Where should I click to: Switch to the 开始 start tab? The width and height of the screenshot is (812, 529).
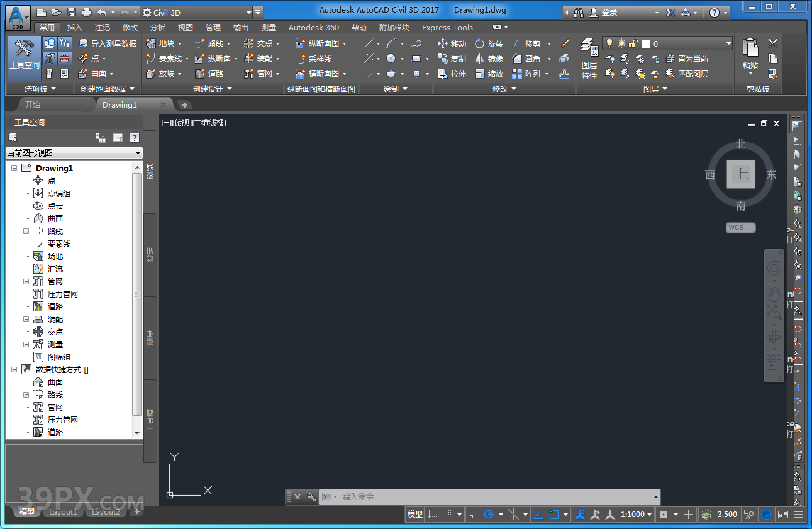click(32, 104)
